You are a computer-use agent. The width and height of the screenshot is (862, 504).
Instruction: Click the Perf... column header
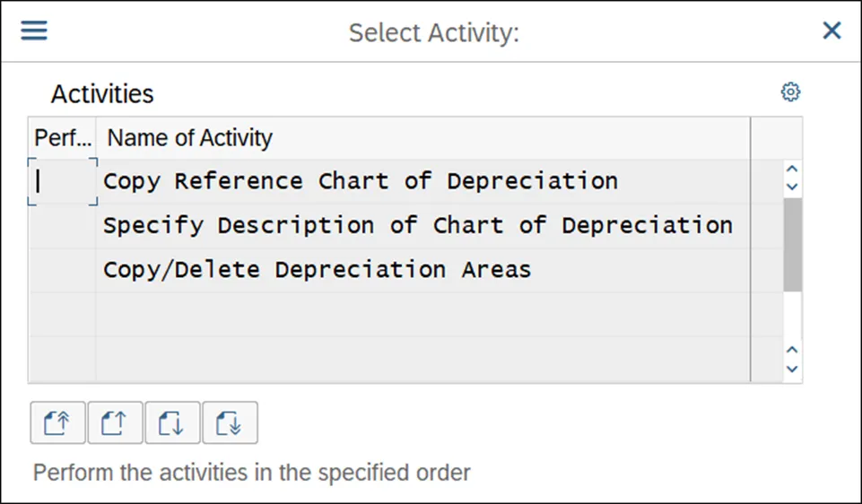click(62, 138)
